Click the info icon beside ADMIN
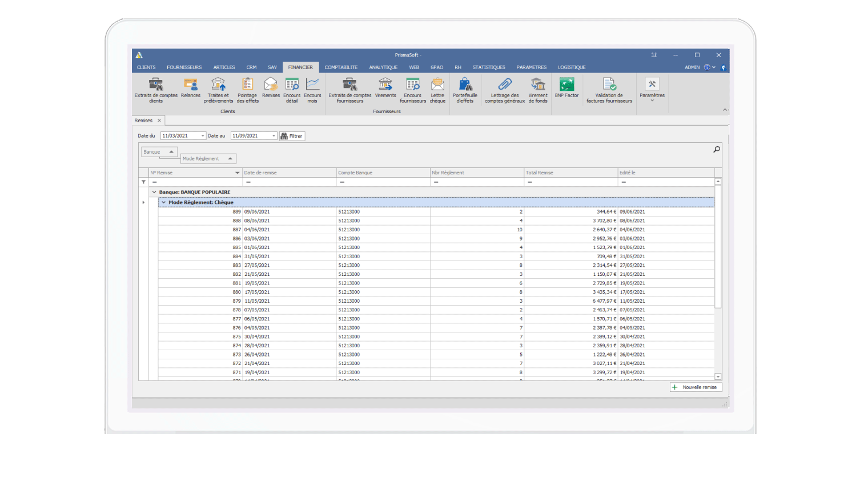Screen dimensions: 868x481 pyautogui.click(x=707, y=67)
